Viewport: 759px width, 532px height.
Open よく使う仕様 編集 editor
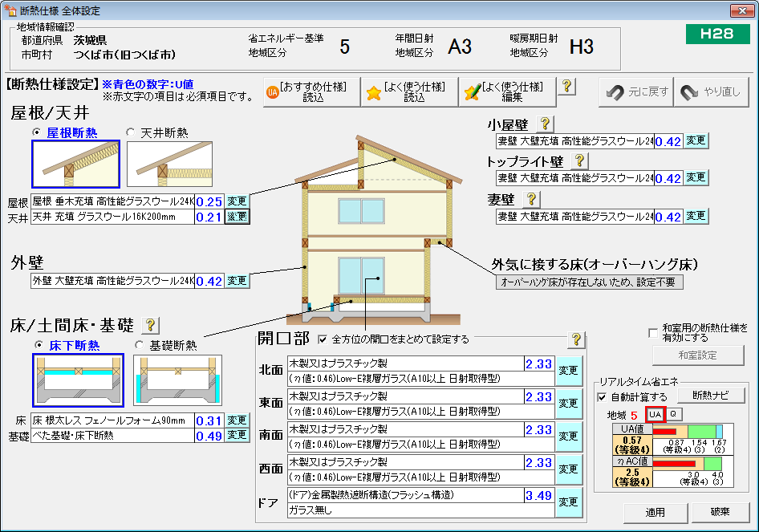[507, 92]
